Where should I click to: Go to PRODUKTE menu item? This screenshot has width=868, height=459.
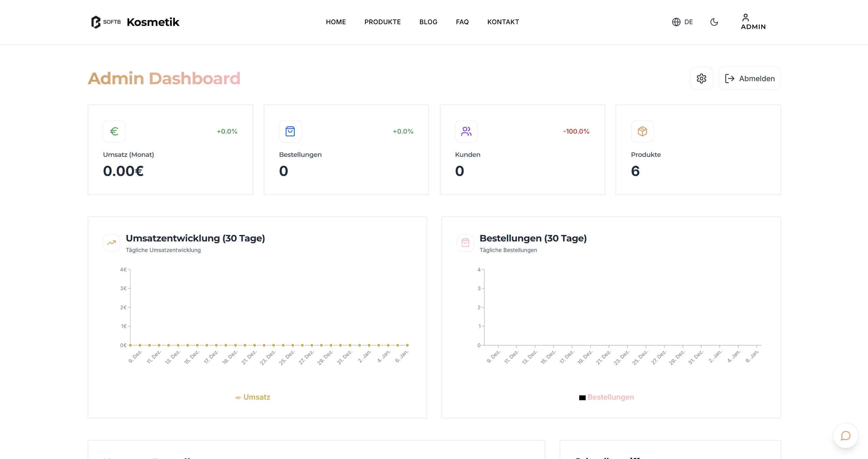382,22
